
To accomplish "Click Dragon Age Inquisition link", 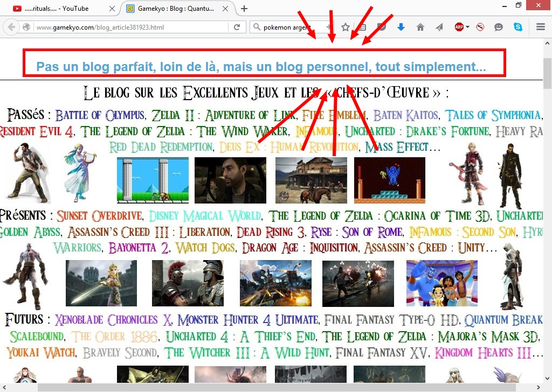I will (300, 248).
